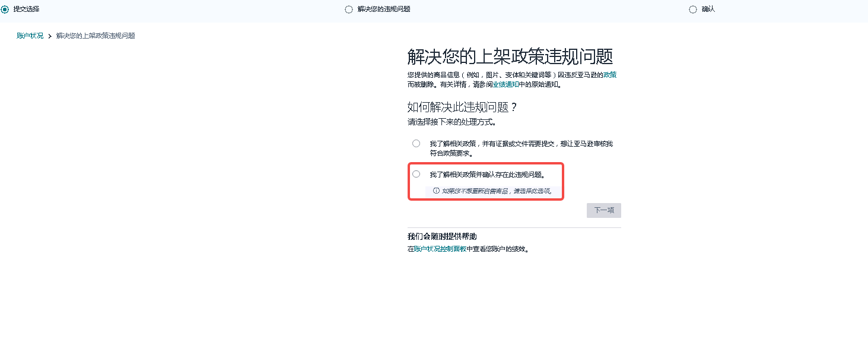Image resolution: width=868 pixels, height=361 pixels.
Task: Click the 提交选择 step indicator circle
Action: point(5,9)
